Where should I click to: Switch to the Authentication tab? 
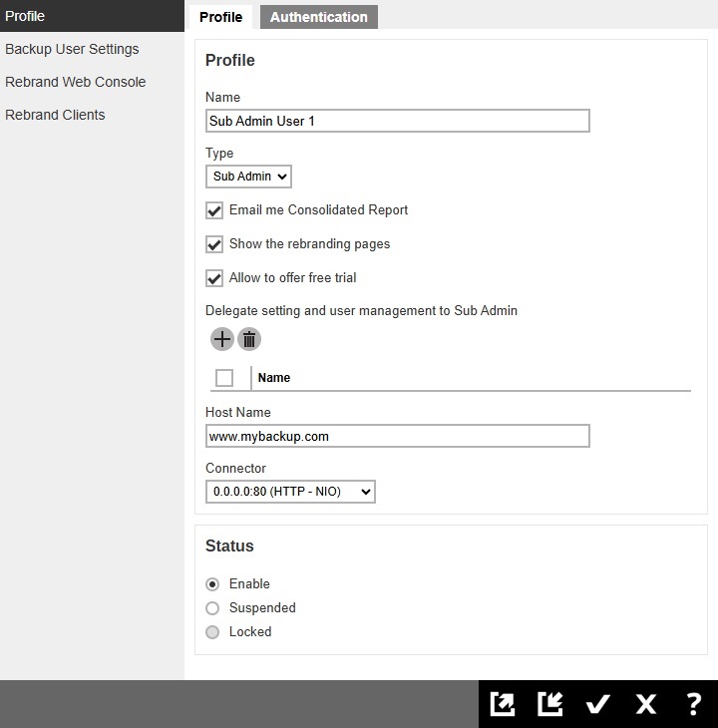coord(318,17)
